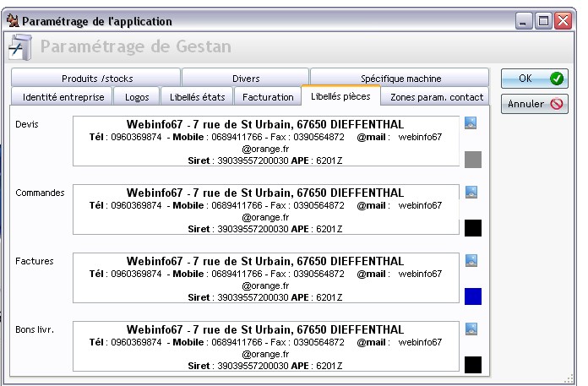Screen dimensions: 588x386
Task: Open the black color swatch for Bons livr.
Action: (x=473, y=365)
